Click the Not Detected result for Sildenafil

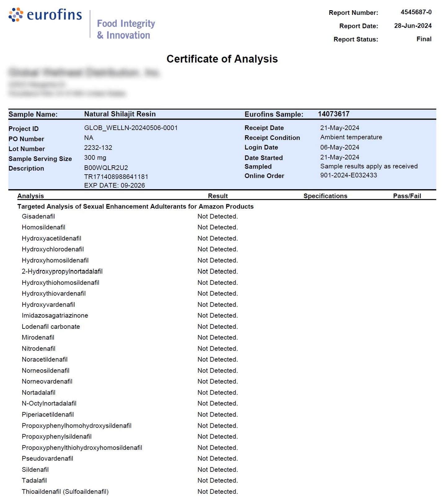click(x=218, y=470)
